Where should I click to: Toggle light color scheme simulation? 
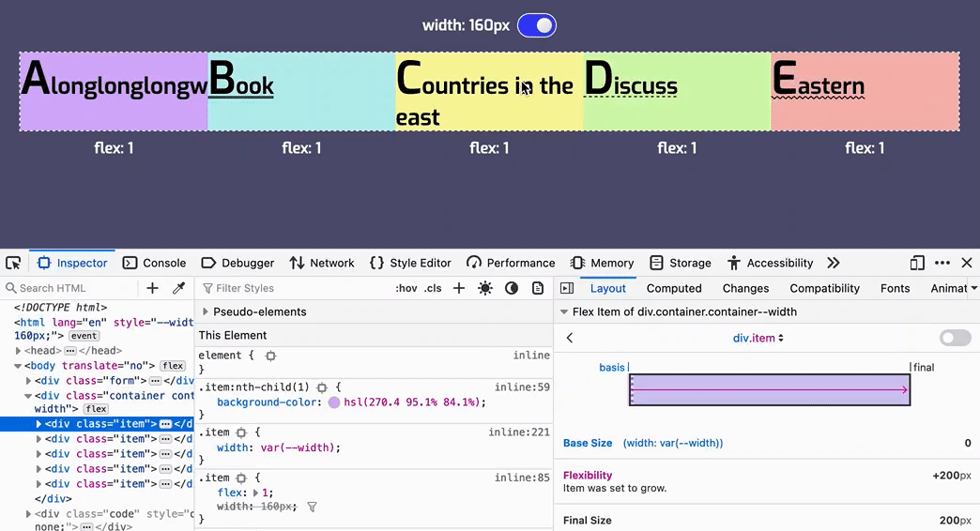485,288
